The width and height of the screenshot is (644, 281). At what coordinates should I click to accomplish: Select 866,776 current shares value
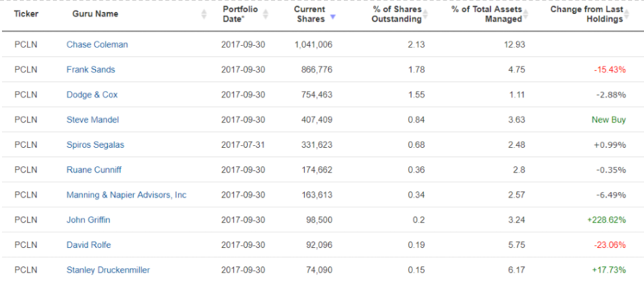coord(317,70)
